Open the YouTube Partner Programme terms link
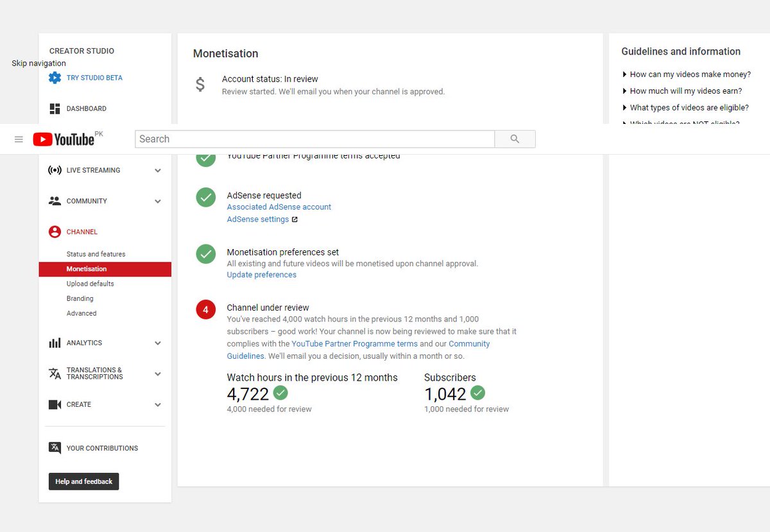Viewport: 770px width, 532px height. (354, 344)
